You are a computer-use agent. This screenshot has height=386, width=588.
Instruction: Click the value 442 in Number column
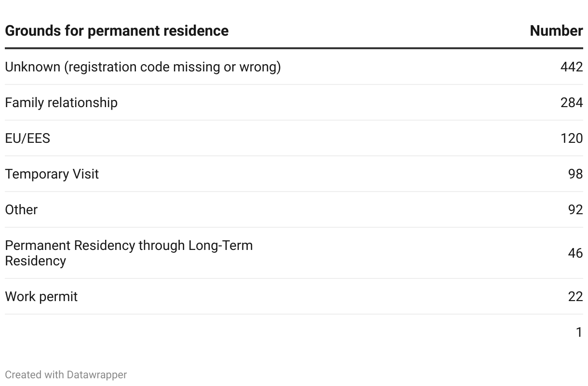pyautogui.click(x=571, y=67)
